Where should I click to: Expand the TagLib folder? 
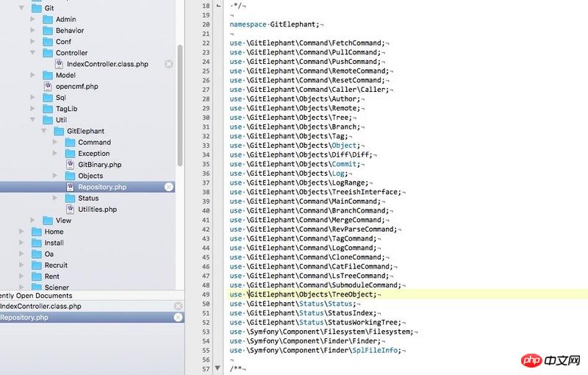point(32,109)
